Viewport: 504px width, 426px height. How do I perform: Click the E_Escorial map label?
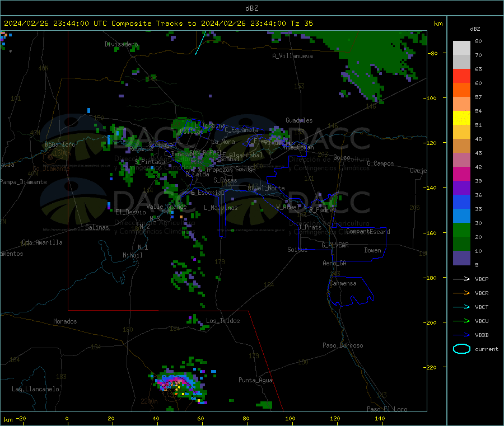(x=208, y=193)
